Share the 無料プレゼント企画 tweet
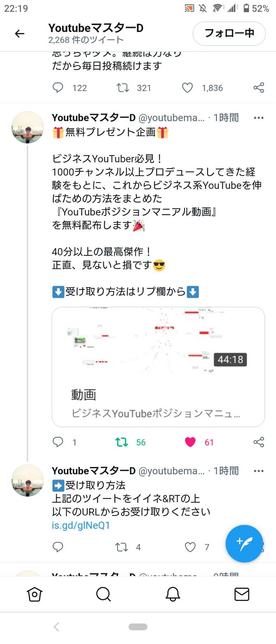This screenshot has width=276, height=644. pos(259,442)
